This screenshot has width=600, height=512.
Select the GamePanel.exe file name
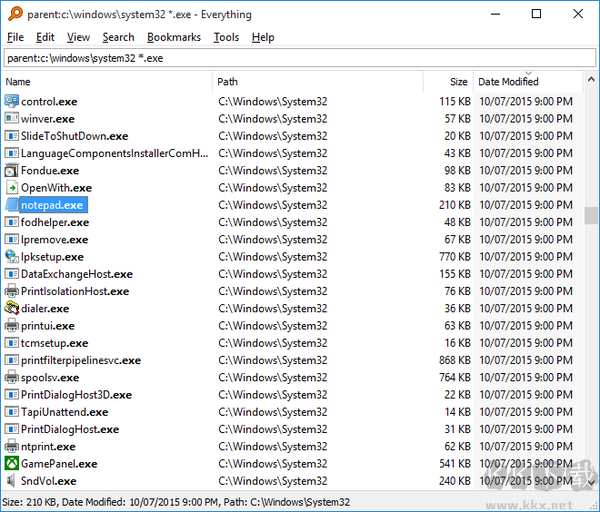point(59,464)
